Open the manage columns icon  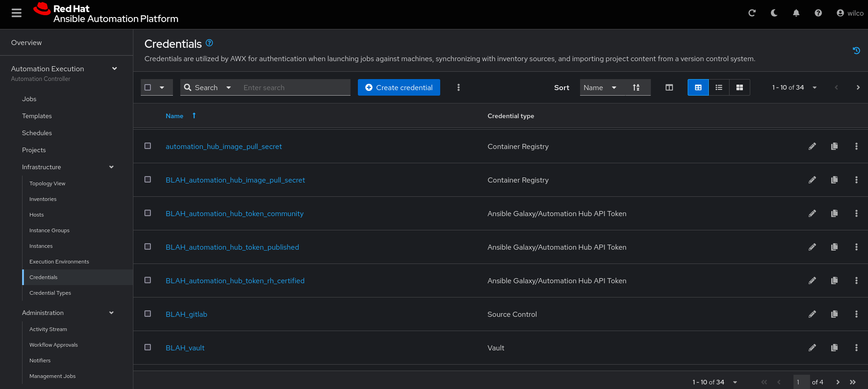click(x=669, y=87)
